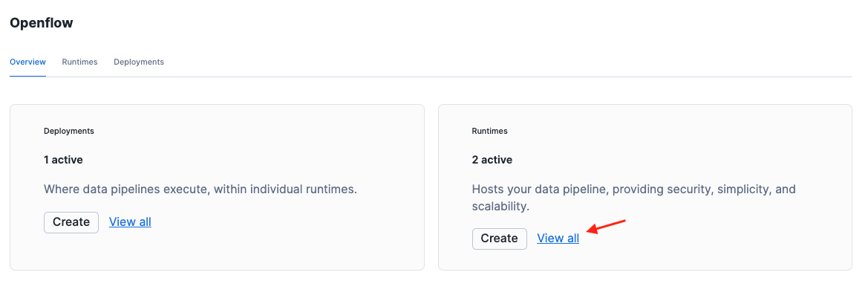Screen dimensions: 868x301
Task: Click Create in the Runtimes card
Action: [x=499, y=239]
